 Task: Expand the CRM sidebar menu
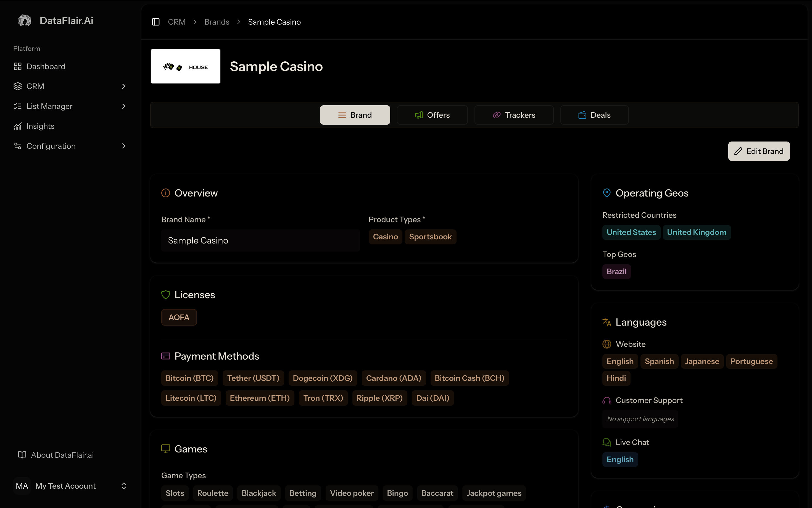click(123, 86)
